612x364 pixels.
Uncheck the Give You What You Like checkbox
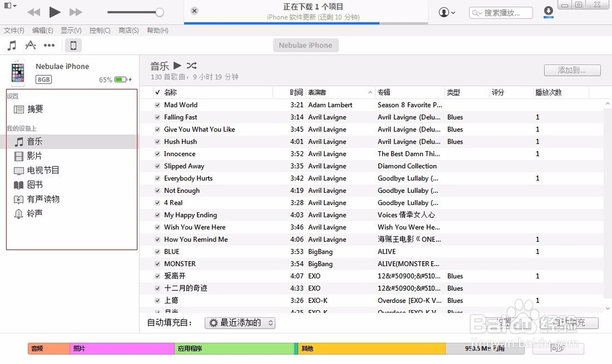157,130
